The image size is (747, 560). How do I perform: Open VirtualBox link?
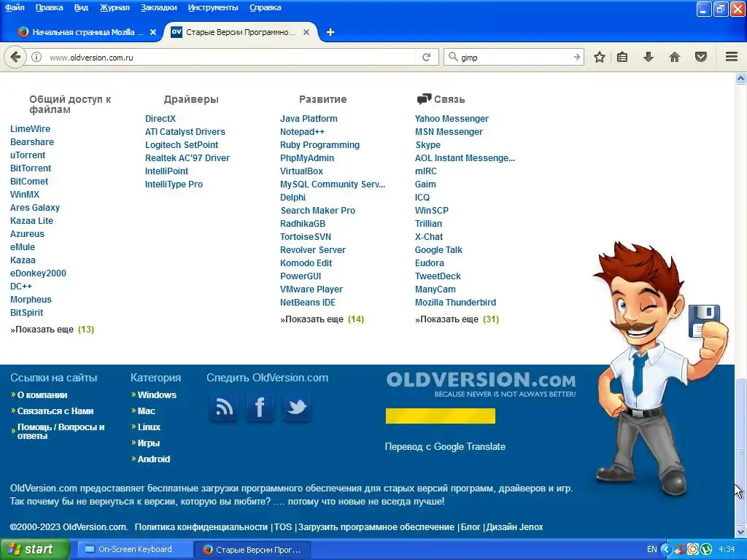click(x=301, y=171)
